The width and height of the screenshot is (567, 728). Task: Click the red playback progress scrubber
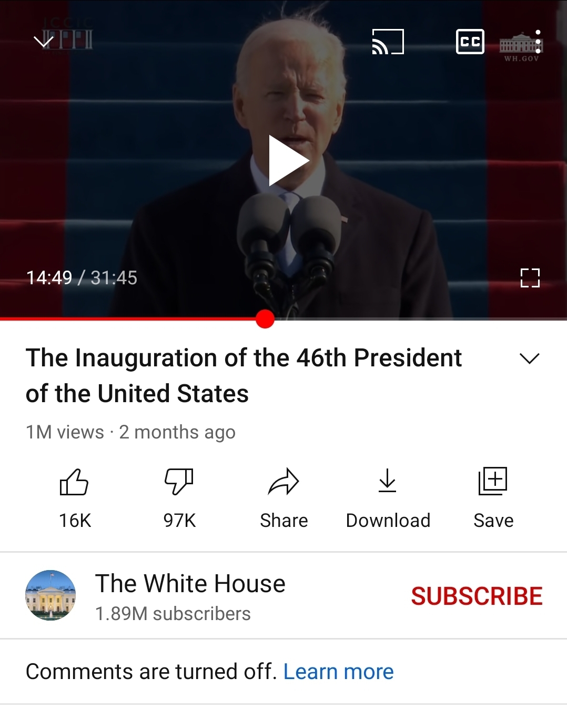pos(265,319)
